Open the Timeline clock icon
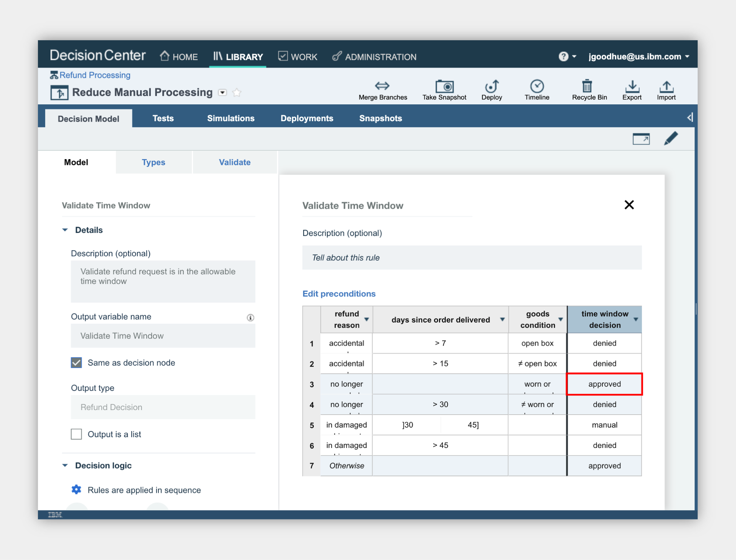 click(537, 86)
